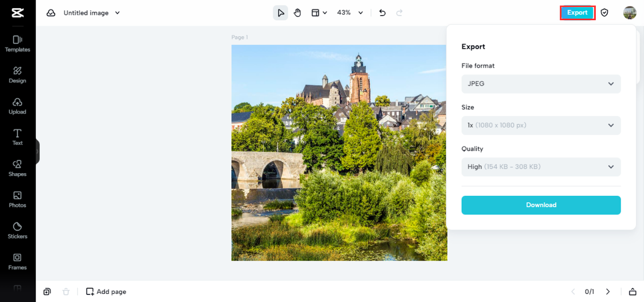Choose the Select pointer tool
Viewport: 644px width, 302px height.
(281, 13)
